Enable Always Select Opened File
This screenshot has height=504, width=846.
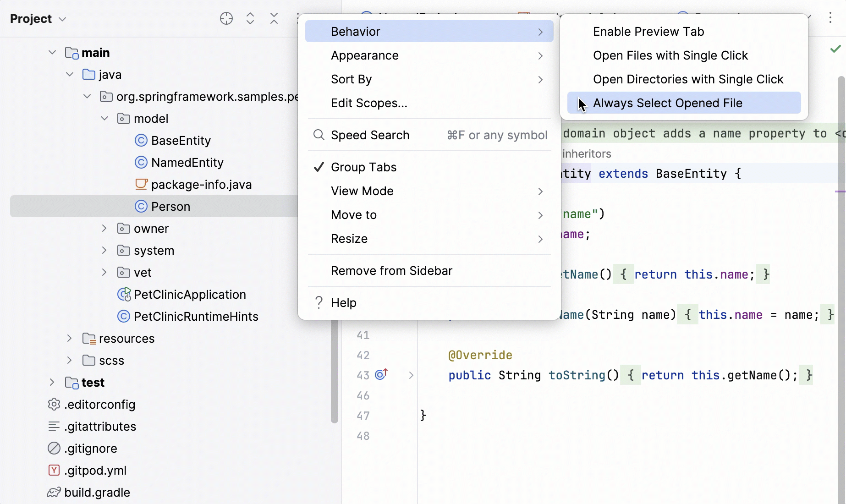(x=667, y=103)
